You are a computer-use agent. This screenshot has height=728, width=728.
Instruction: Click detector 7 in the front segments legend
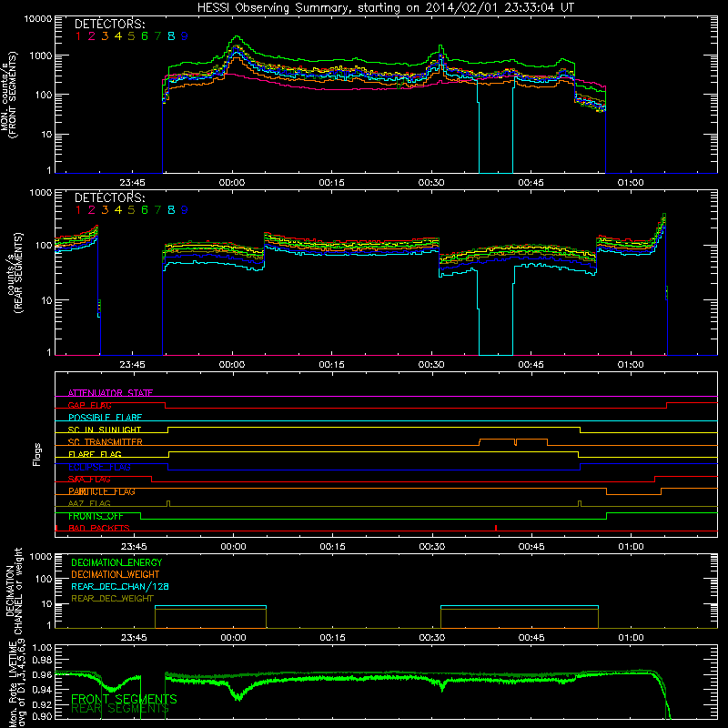click(157, 35)
